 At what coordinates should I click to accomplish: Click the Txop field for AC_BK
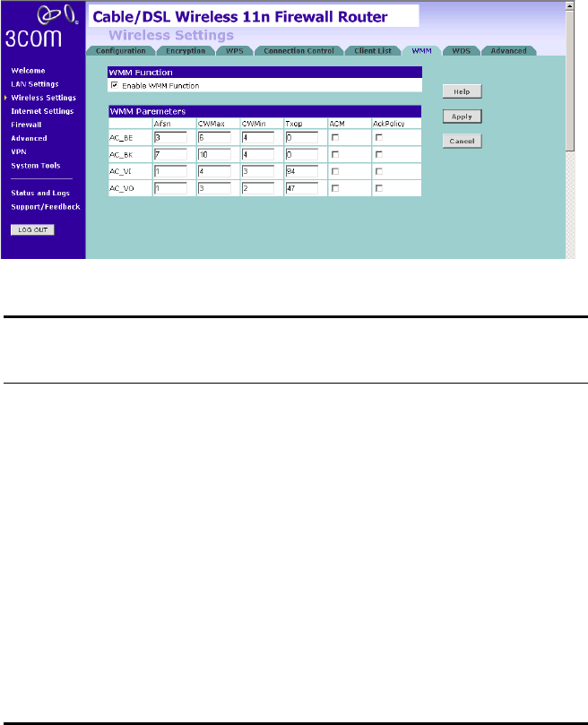[x=302, y=154]
